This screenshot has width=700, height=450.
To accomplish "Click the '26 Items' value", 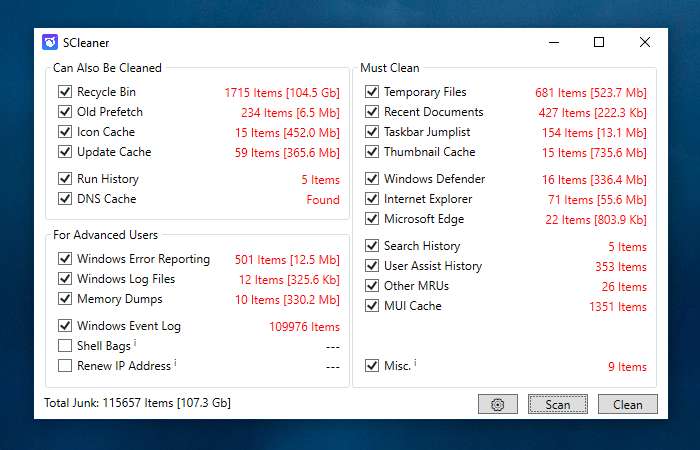I will point(624,287).
